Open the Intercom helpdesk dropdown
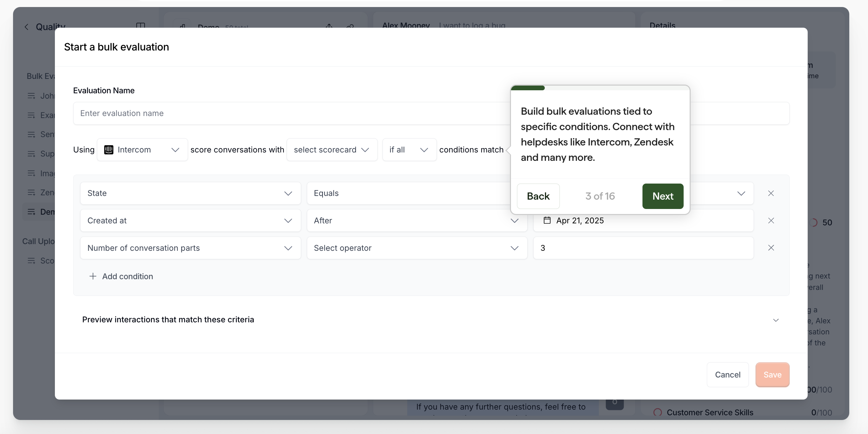The image size is (868, 434). click(x=142, y=149)
